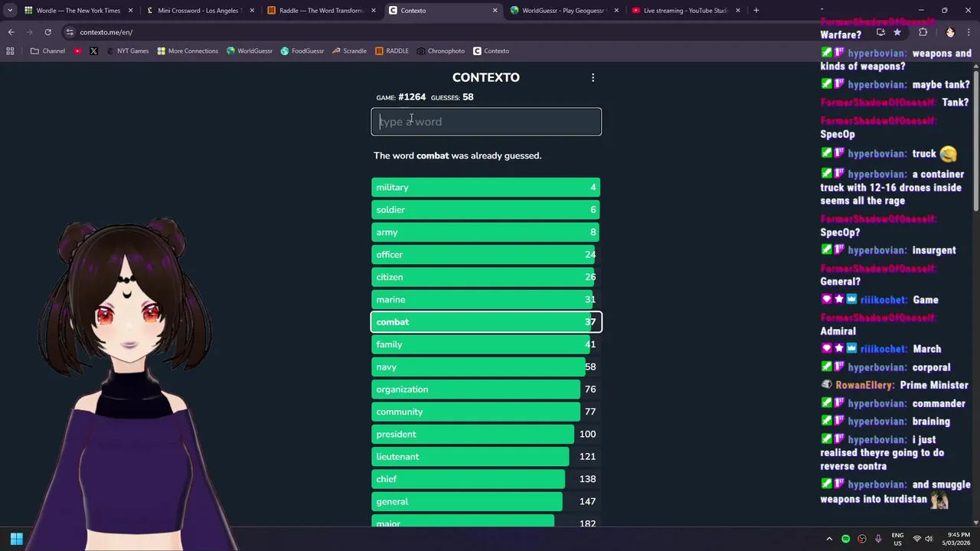Select the 'organization' guess row
This screenshot has width=980, height=551.
pos(486,390)
